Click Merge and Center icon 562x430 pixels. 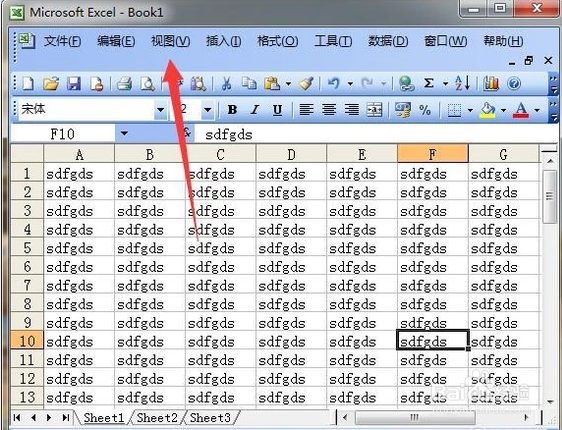(375, 110)
